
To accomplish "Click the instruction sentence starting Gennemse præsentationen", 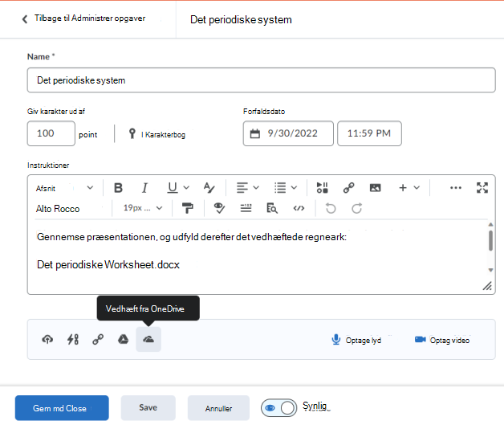I will point(192,237).
